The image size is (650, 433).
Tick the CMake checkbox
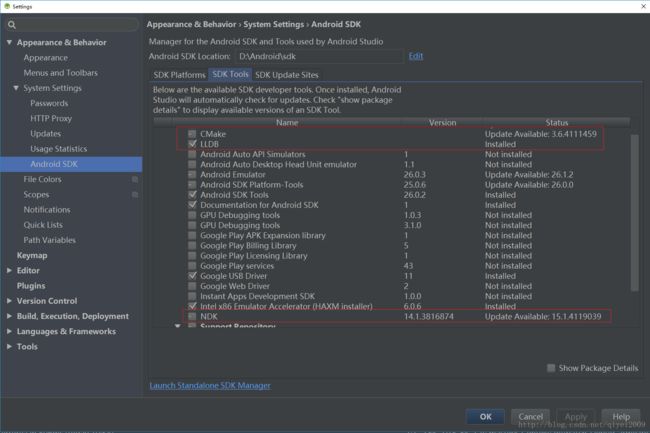tap(192, 134)
